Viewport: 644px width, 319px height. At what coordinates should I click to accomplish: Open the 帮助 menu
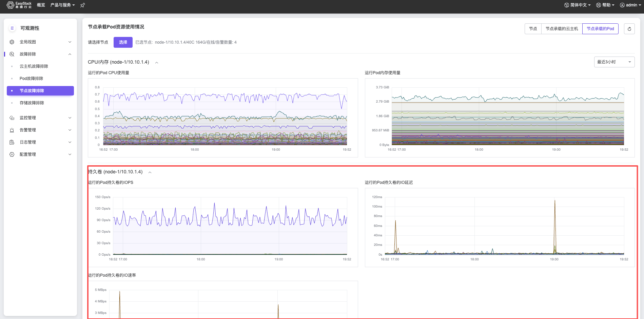605,5
